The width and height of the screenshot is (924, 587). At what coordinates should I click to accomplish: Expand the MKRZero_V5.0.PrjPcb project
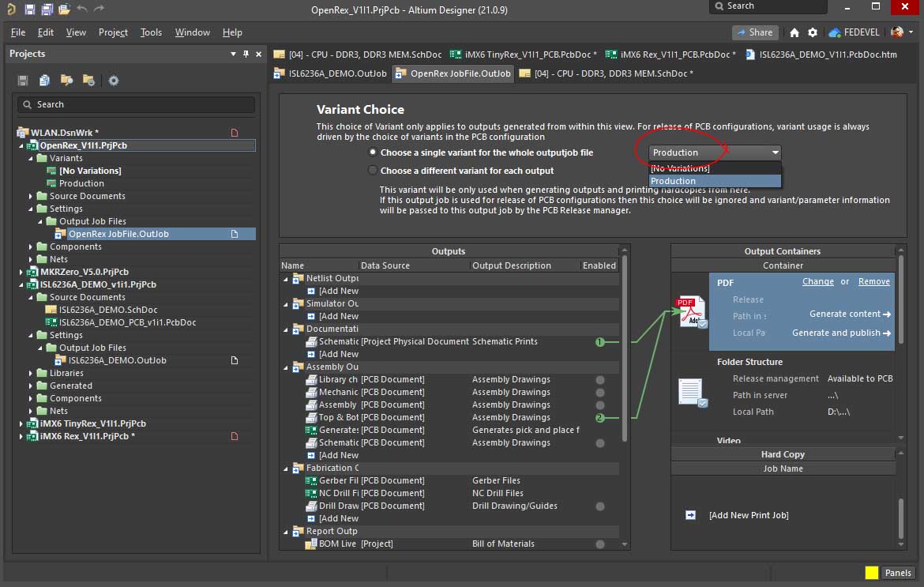[22, 272]
